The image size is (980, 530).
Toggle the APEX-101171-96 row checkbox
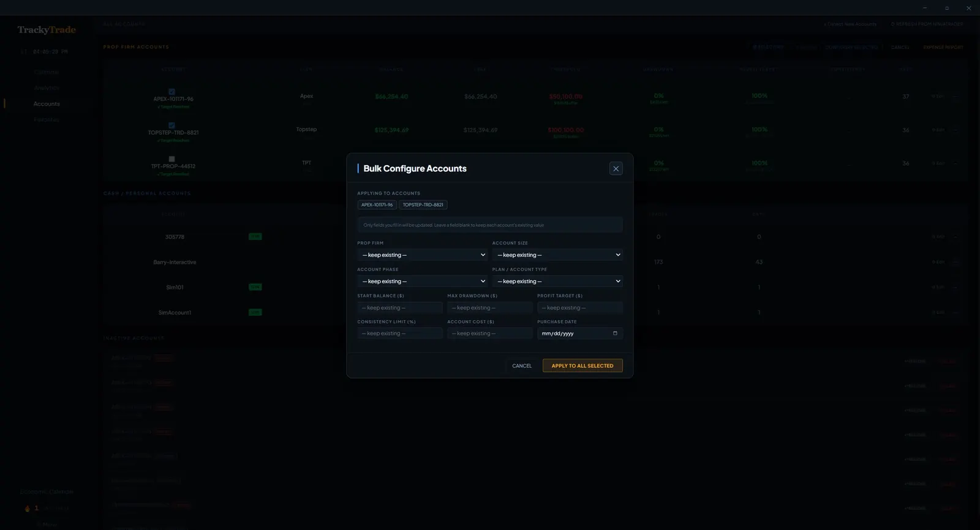[171, 92]
